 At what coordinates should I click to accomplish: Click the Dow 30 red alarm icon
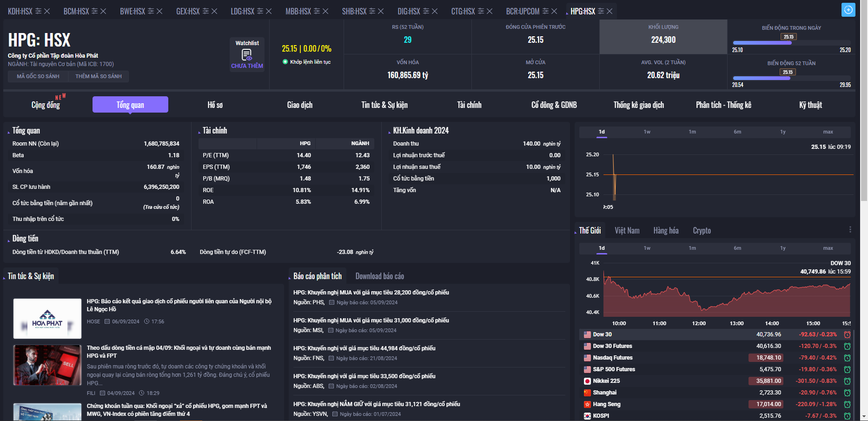click(x=847, y=334)
